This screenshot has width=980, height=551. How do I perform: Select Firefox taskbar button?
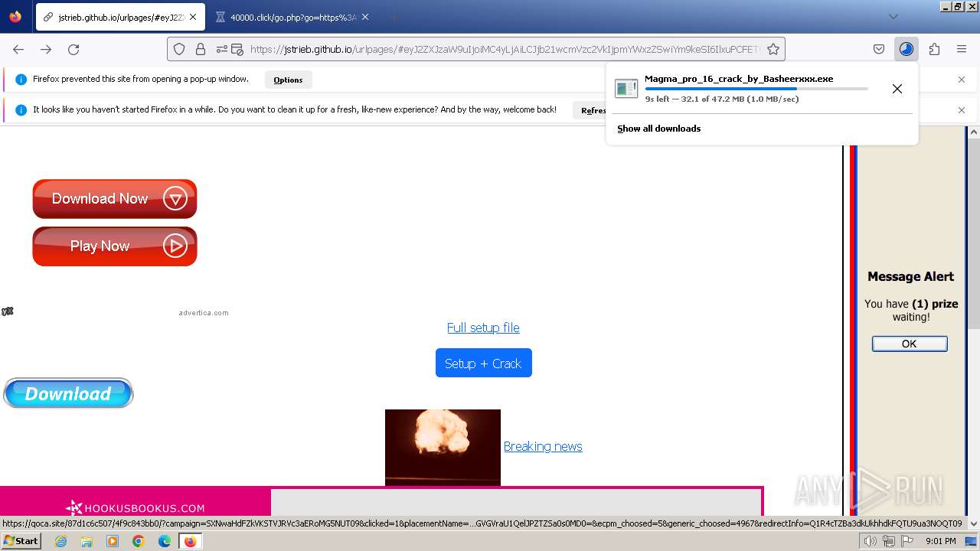[x=190, y=541]
